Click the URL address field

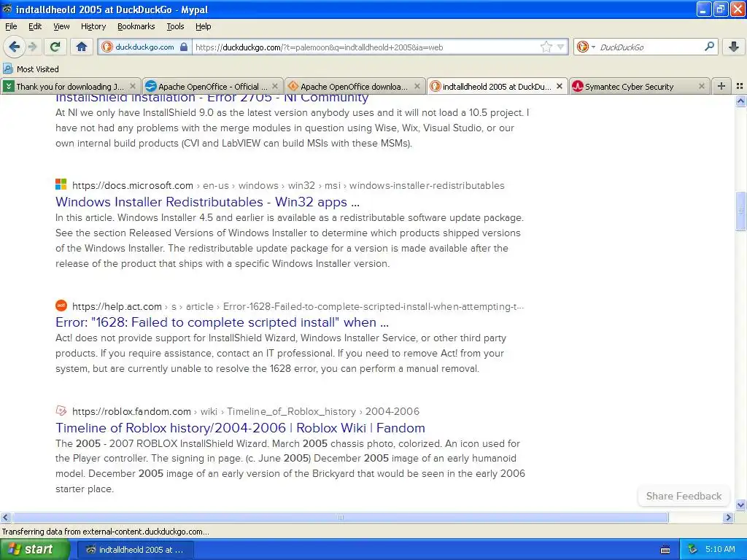click(x=366, y=47)
